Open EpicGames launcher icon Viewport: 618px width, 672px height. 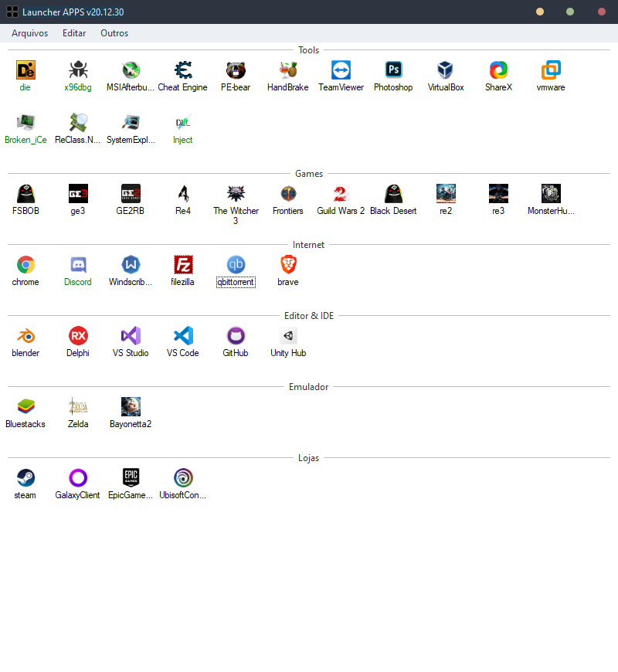click(131, 478)
